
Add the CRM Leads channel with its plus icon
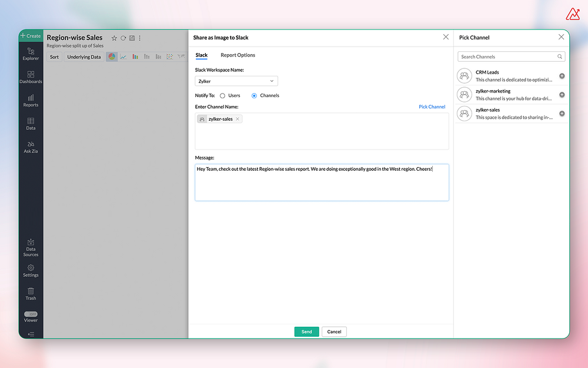(x=562, y=76)
